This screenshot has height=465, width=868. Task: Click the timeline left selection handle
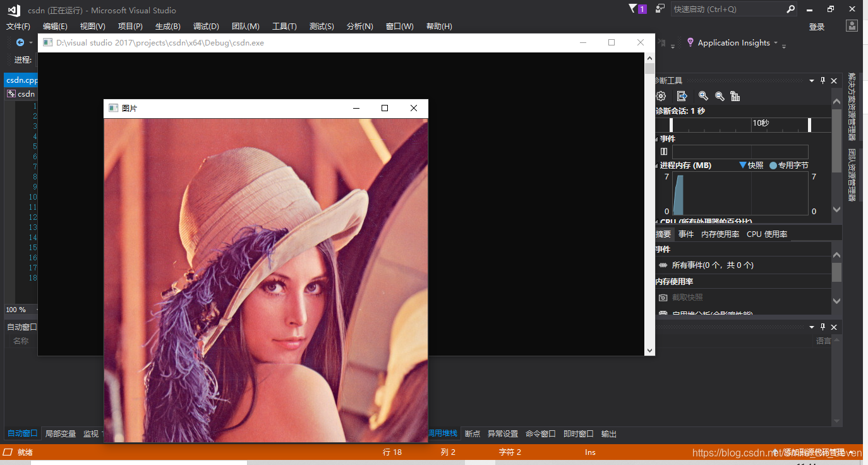point(671,124)
